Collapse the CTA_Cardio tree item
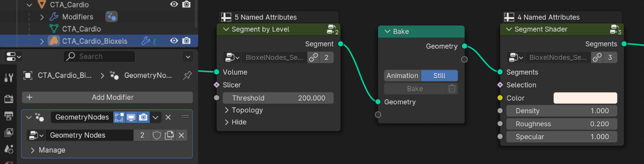The height and width of the screenshot is (164, 644). point(29,5)
